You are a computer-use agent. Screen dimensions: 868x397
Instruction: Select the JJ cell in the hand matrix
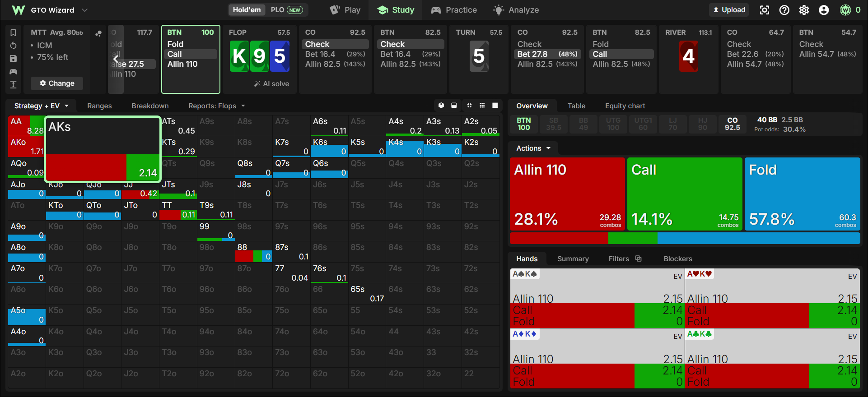tap(140, 189)
